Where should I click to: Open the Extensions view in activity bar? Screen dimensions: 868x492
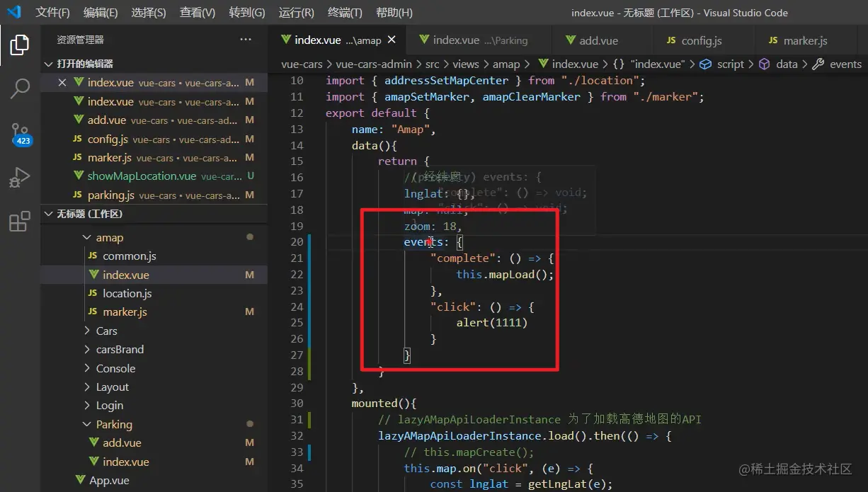[20, 222]
